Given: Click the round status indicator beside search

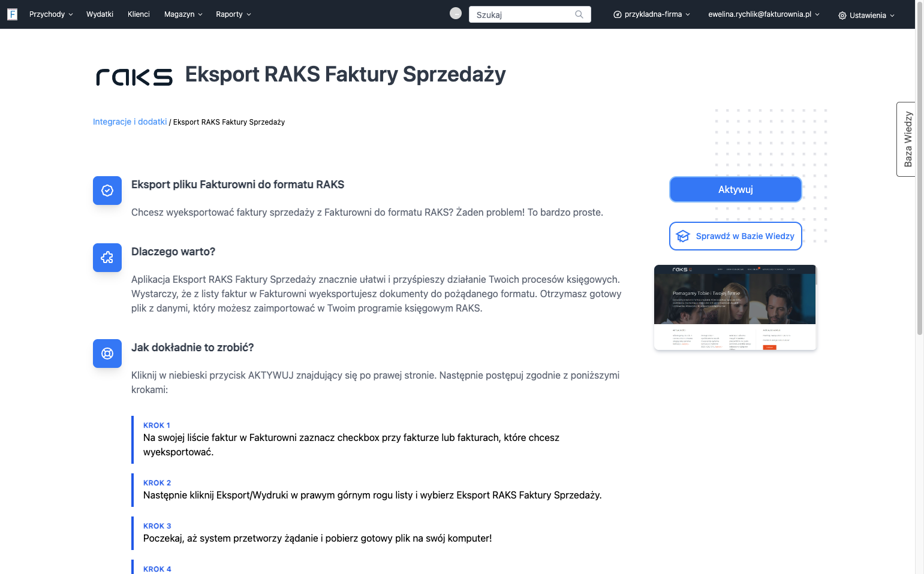Looking at the screenshot, I should [x=456, y=13].
